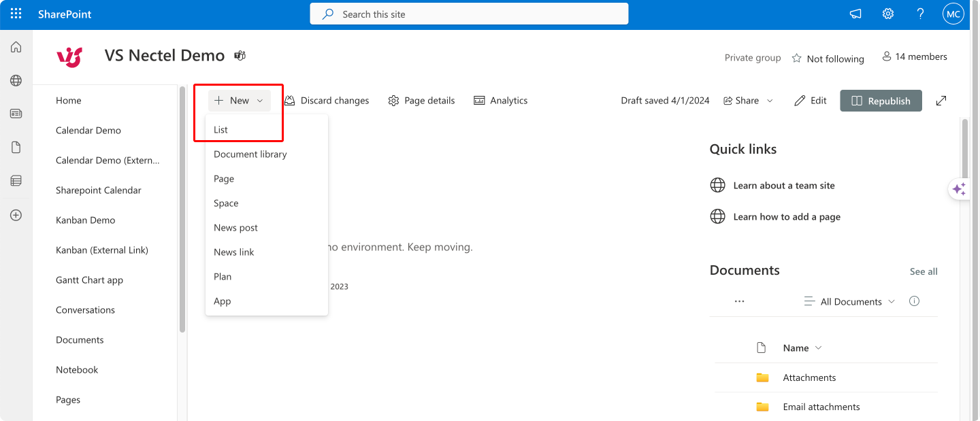Image resolution: width=980 pixels, height=421 pixels.
Task: Click the Email attachments folder icon
Action: click(762, 407)
